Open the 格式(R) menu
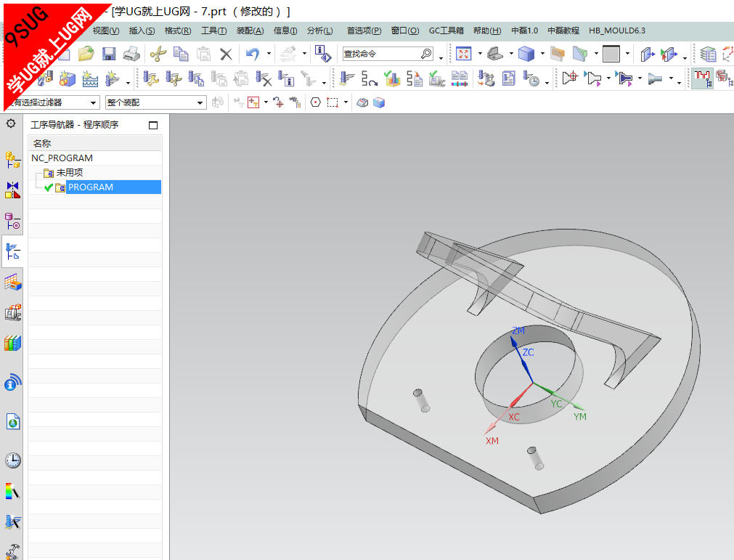Viewport: 734px width, 560px height. click(178, 31)
